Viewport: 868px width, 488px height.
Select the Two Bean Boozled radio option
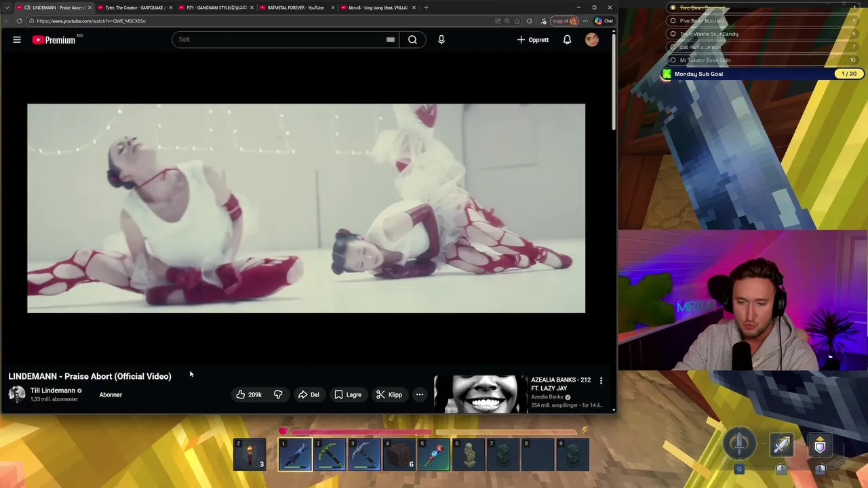(x=673, y=7)
